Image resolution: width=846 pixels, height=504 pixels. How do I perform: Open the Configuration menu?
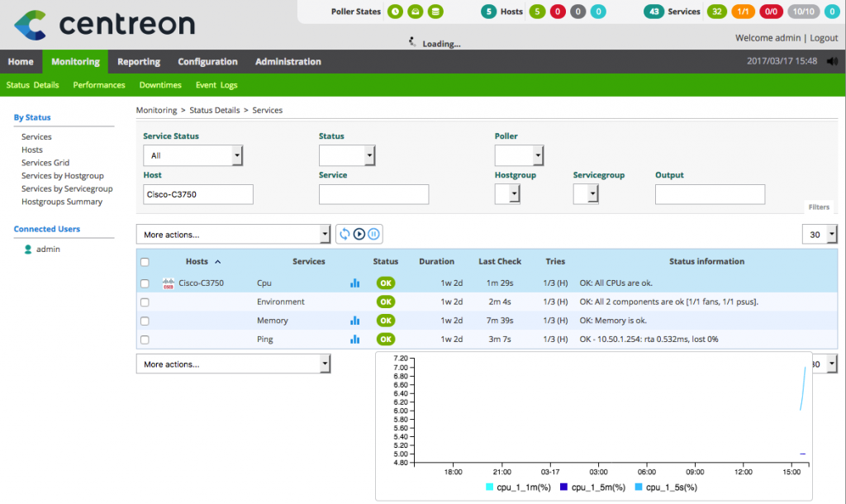(207, 61)
